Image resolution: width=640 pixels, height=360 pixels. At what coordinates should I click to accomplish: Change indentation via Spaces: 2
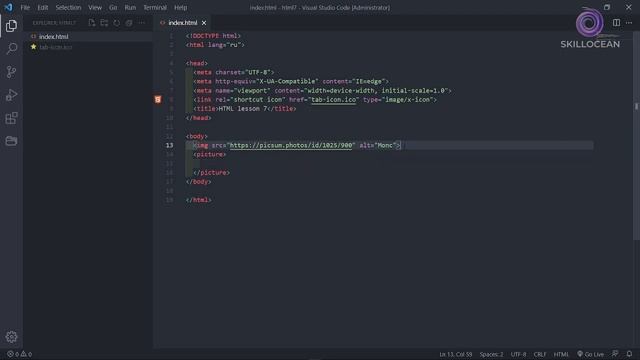491,354
